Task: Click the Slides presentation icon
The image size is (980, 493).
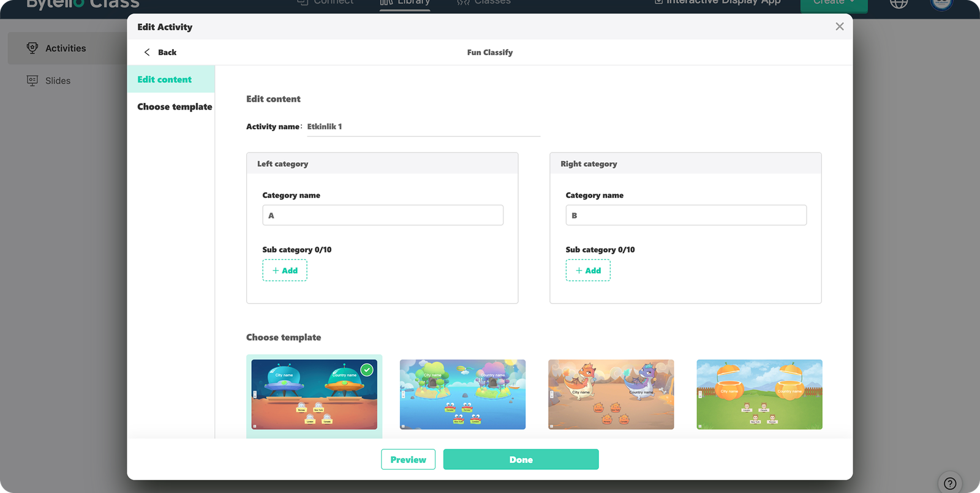Action: (x=32, y=81)
